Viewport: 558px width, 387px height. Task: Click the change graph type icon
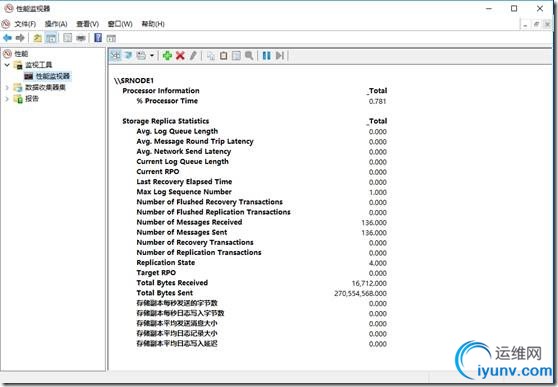[141, 56]
